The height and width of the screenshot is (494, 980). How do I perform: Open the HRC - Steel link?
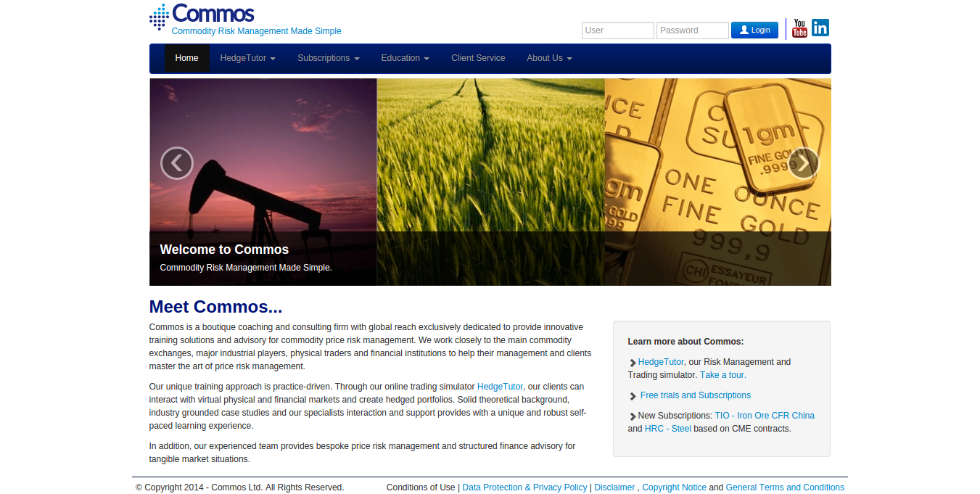[668, 429]
